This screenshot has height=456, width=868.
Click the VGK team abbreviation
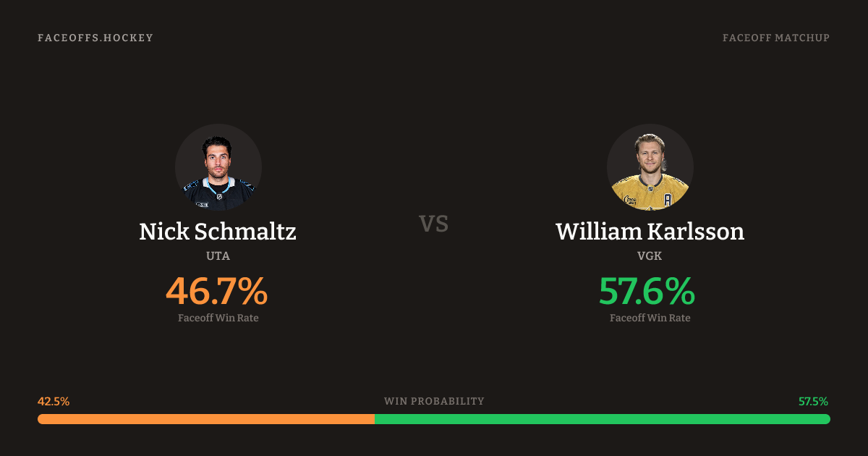[x=650, y=256]
